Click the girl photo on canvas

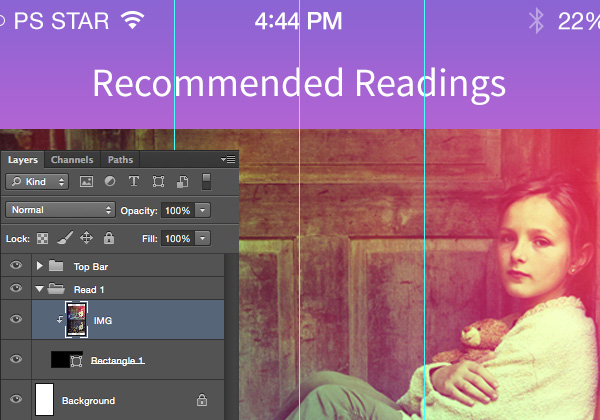point(419,274)
